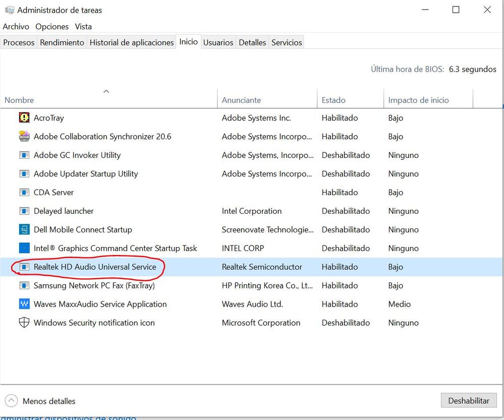Viewport: 504px width, 420px height.
Task: Select Dell Mobile Connect Startup entry
Action: (83, 230)
